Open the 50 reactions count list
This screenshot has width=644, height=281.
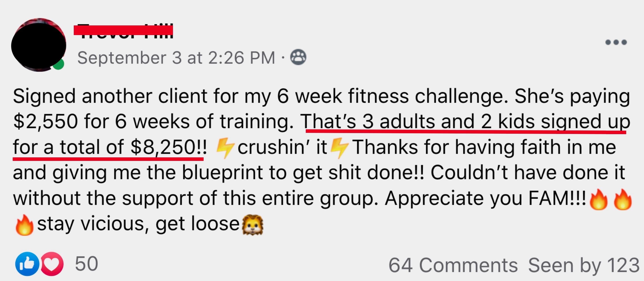point(86,264)
